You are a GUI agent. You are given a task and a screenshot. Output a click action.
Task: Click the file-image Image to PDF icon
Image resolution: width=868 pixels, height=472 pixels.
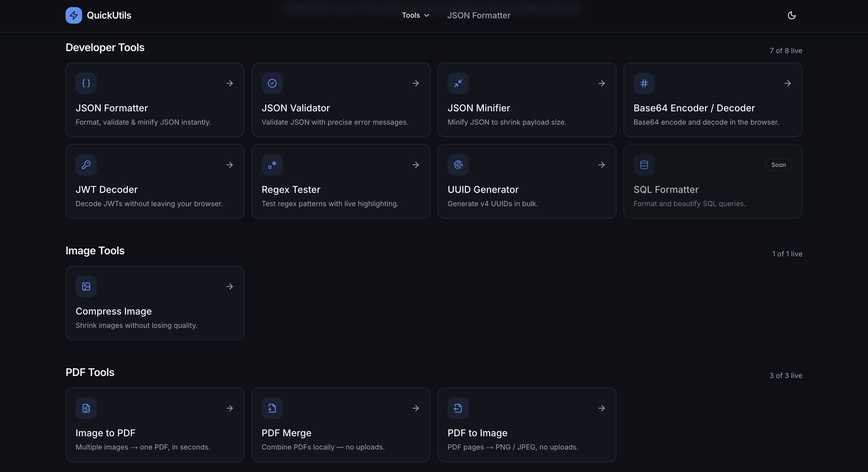coord(86,408)
